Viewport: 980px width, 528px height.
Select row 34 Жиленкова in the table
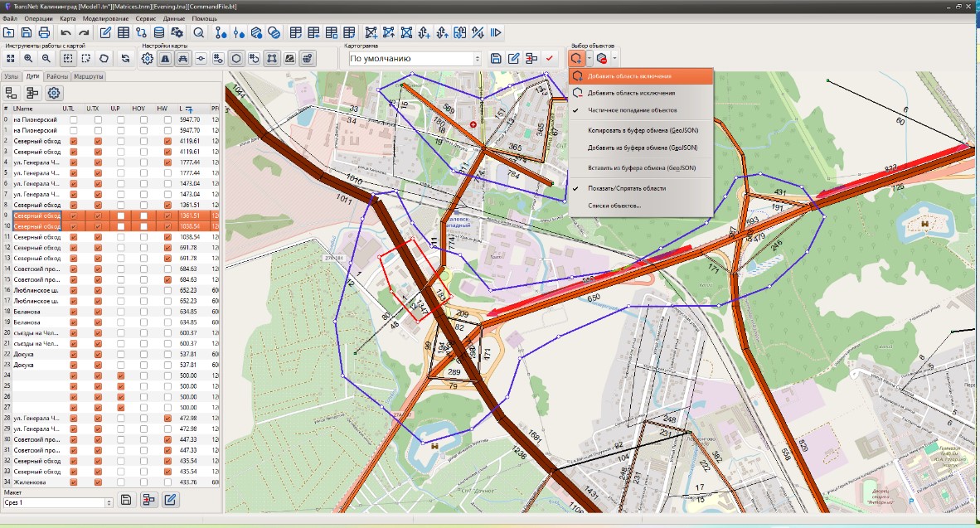point(110,482)
